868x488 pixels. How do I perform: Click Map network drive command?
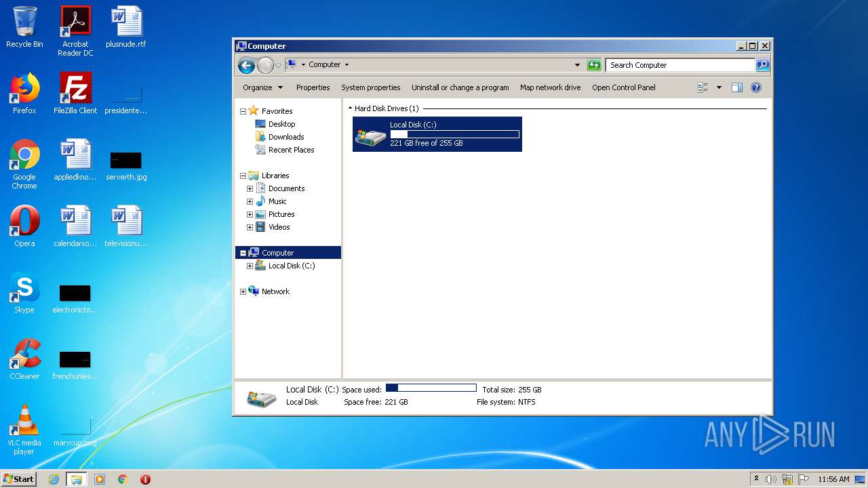tap(550, 87)
